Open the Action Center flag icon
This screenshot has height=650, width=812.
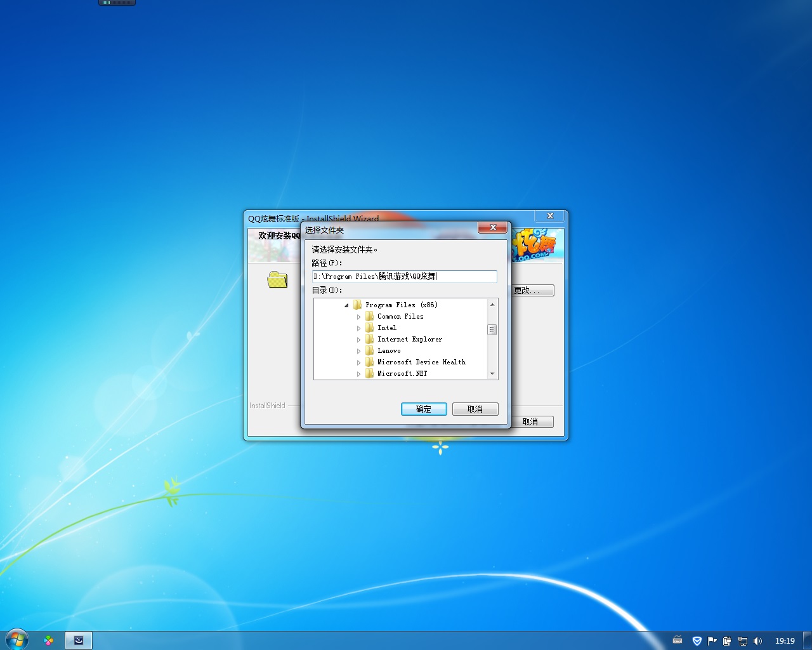point(712,640)
